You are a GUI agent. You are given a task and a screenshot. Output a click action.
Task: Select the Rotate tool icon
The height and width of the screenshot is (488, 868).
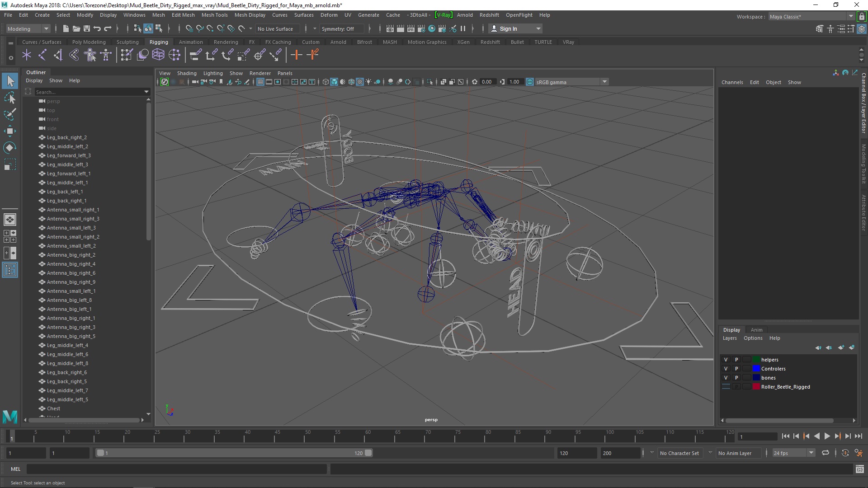(x=9, y=148)
